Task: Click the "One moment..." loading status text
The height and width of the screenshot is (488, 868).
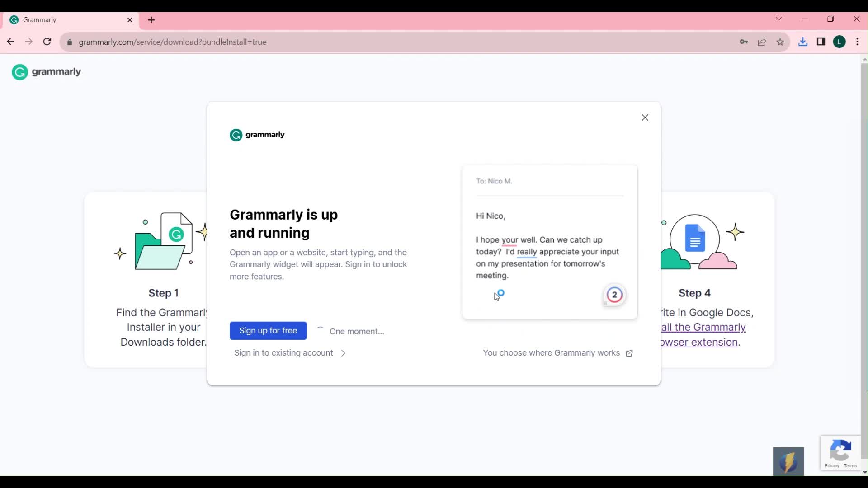Action: [x=357, y=332]
